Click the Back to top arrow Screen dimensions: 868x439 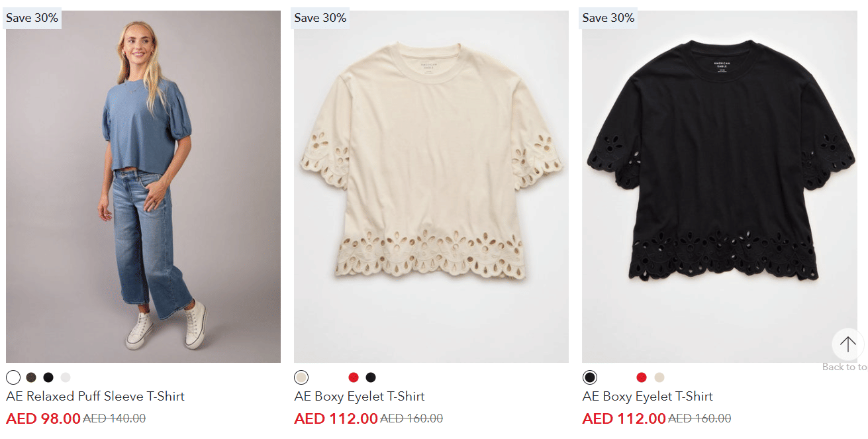847,345
